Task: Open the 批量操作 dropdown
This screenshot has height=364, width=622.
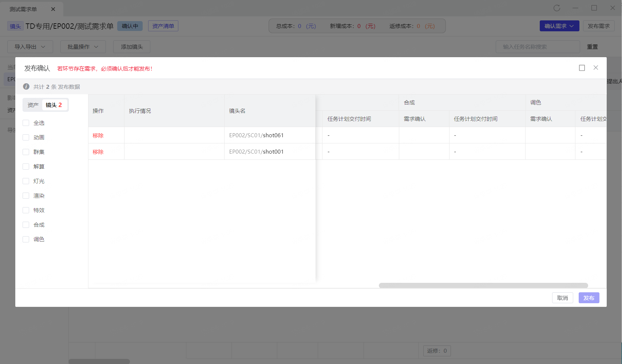Action: click(83, 47)
